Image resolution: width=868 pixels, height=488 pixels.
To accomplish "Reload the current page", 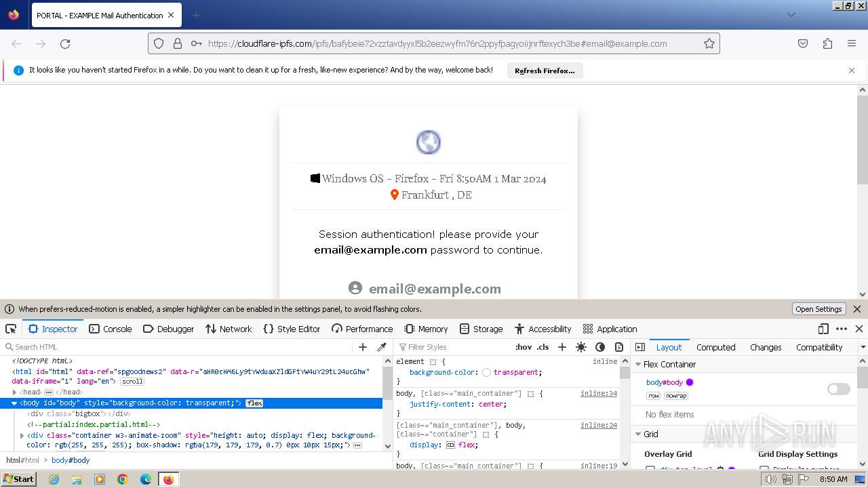I will [x=65, y=43].
